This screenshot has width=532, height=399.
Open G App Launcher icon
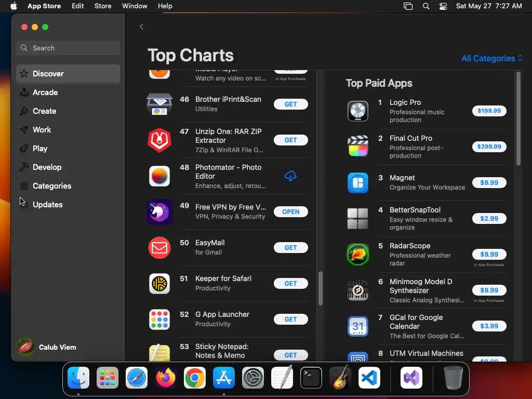point(159,320)
